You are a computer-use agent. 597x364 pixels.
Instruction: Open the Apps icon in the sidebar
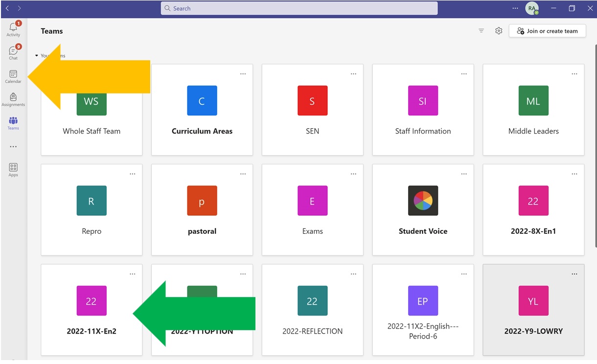coord(13,169)
